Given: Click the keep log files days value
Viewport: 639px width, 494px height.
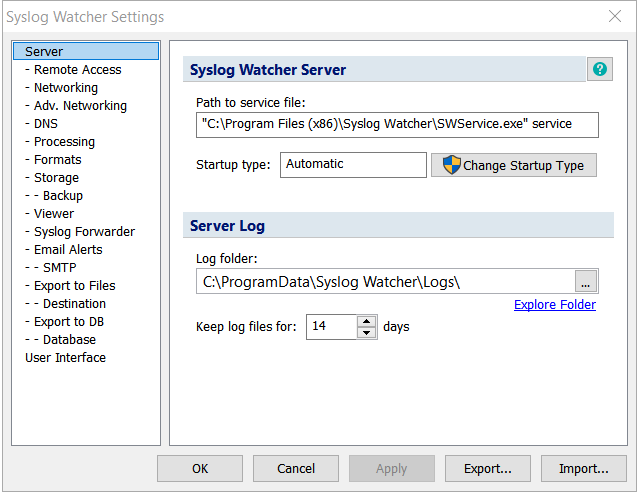Looking at the screenshot, I should click(332, 326).
